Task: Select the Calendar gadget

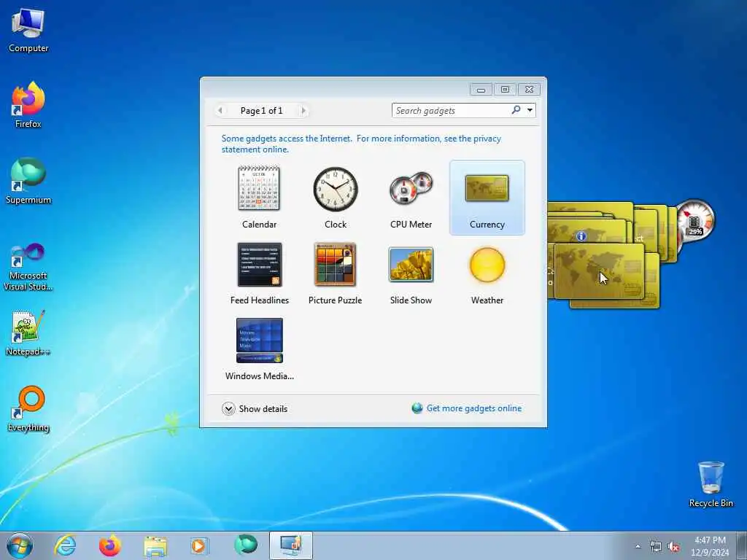Action: pyautogui.click(x=259, y=197)
